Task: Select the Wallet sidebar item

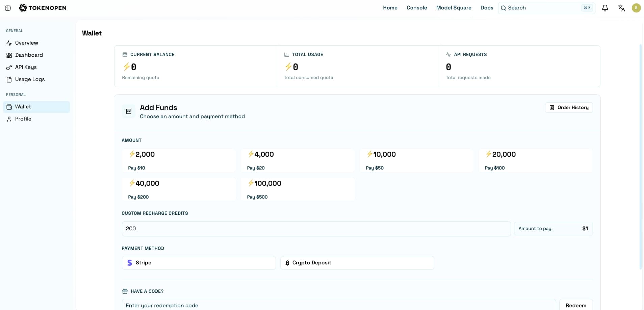Action: pyautogui.click(x=36, y=107)
